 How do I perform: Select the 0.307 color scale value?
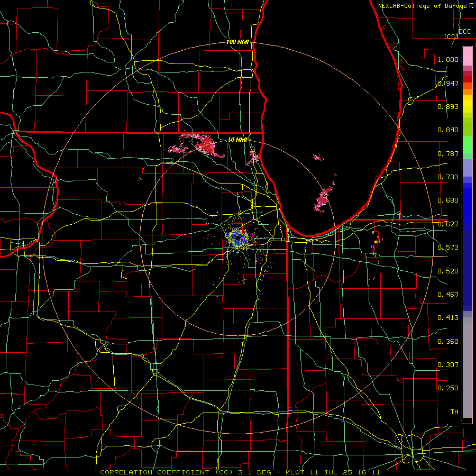tap(448, 365)
